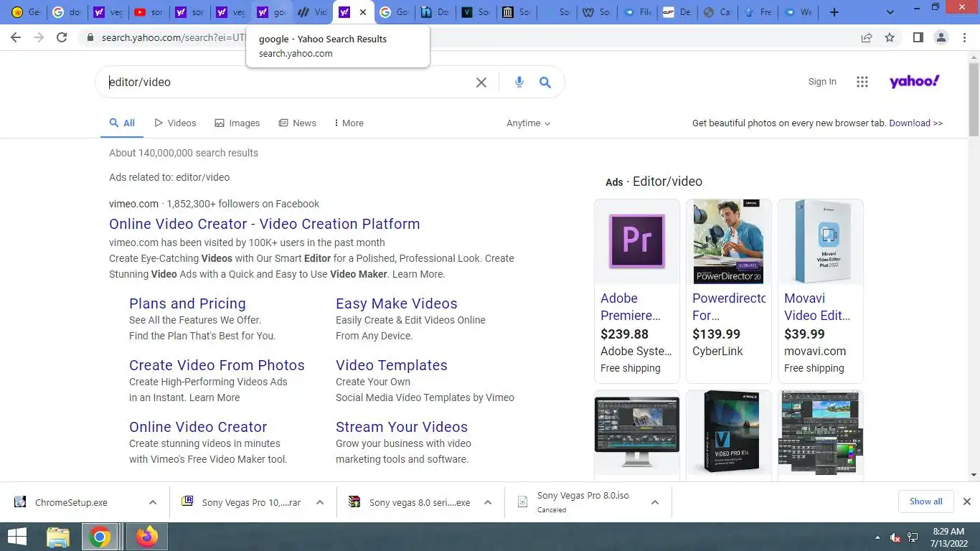Open Online Video Creator - Video Creation Platform
Viewport: 980px width, 551px height.
[265, 224]
